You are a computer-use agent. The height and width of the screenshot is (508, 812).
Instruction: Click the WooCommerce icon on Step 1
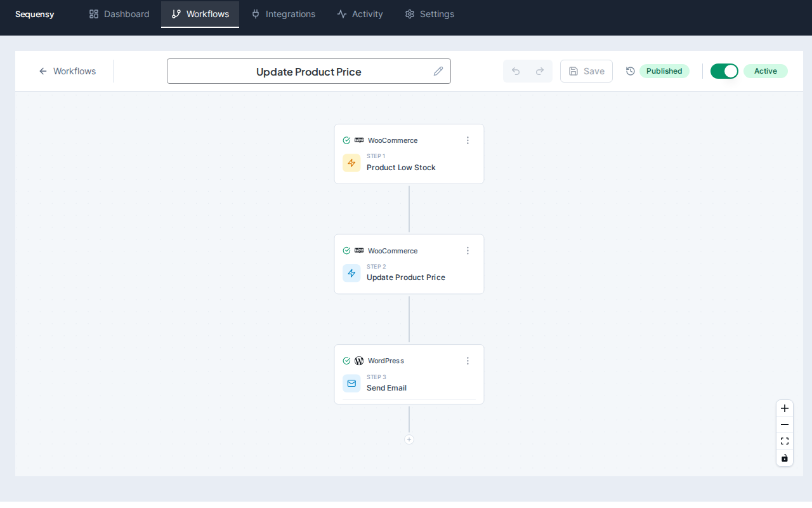359,140
